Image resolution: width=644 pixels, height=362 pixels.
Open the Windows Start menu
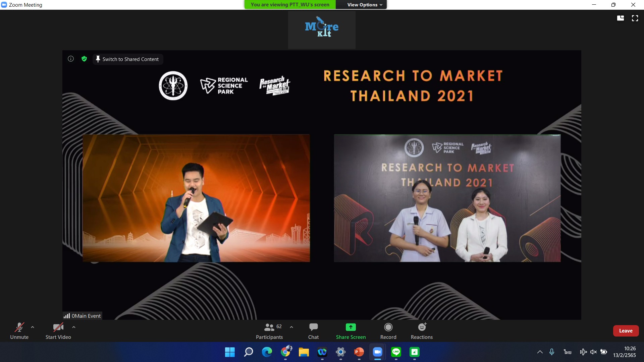(x=230, y=352)
